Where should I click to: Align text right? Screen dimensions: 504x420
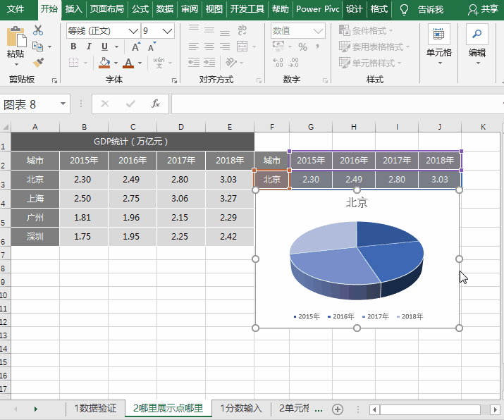pos(225,47)
